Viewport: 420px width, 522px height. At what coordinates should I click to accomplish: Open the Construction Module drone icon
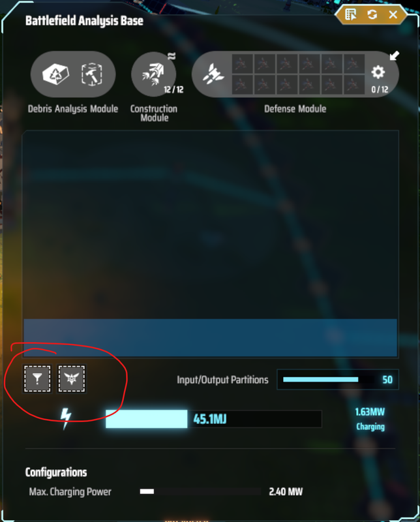pos(152,74)
